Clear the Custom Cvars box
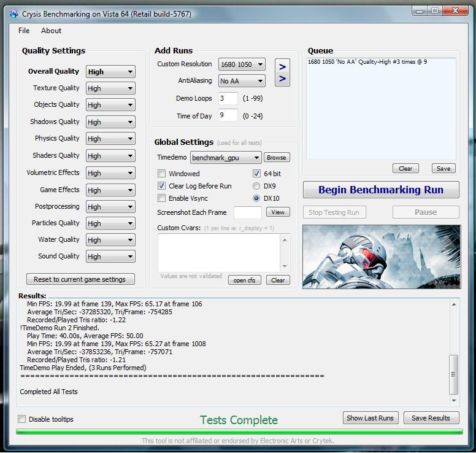Screen dimensions: 476x453 click(278, 280)
